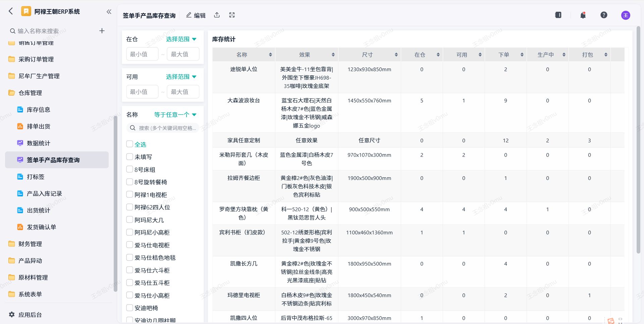Check the 爱马仕电视柜 checkbox
This screenshot has width=644, height=324.
[x=129, y=245]
